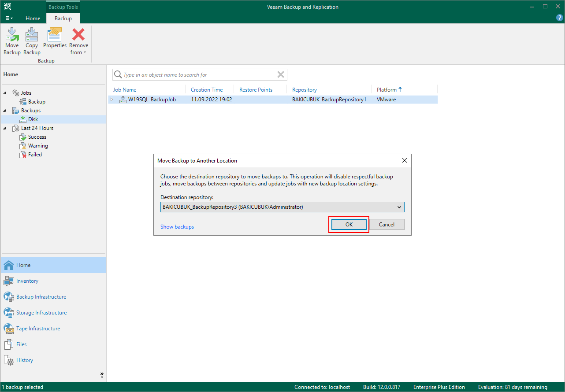Cancel the Move Backup dialog
The height and width of the screenshot is (392, 565).
[x=387, y=225]
